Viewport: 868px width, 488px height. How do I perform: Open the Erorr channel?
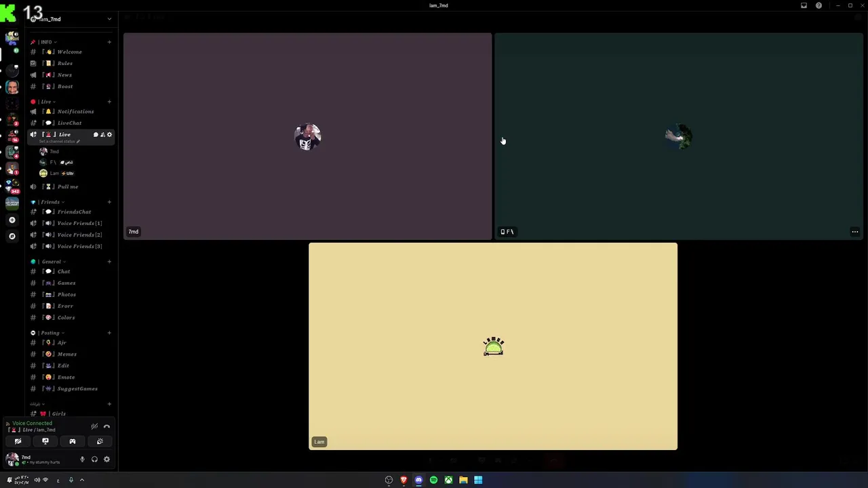coord(71,306)
